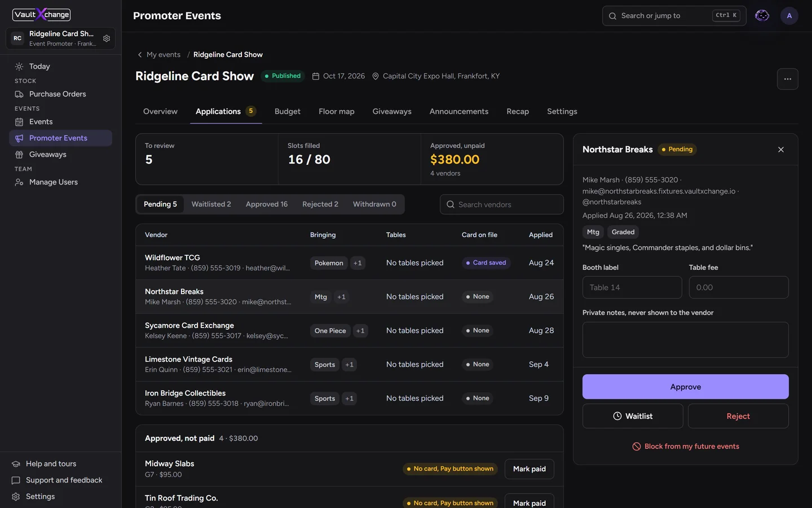The width and height of the screenshot is (812, 508).
Task: Open the Floor map tab
Action: (336, 111)
